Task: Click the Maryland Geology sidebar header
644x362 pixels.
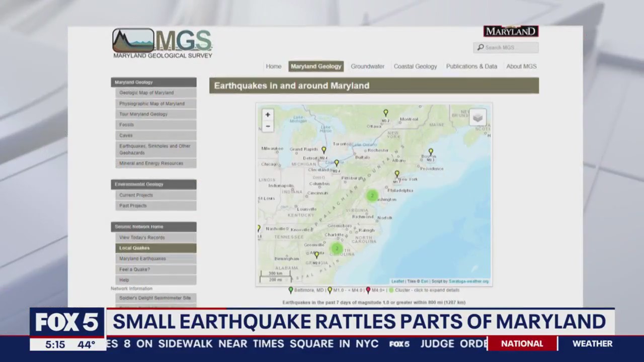Action: (x=153, y=82)
